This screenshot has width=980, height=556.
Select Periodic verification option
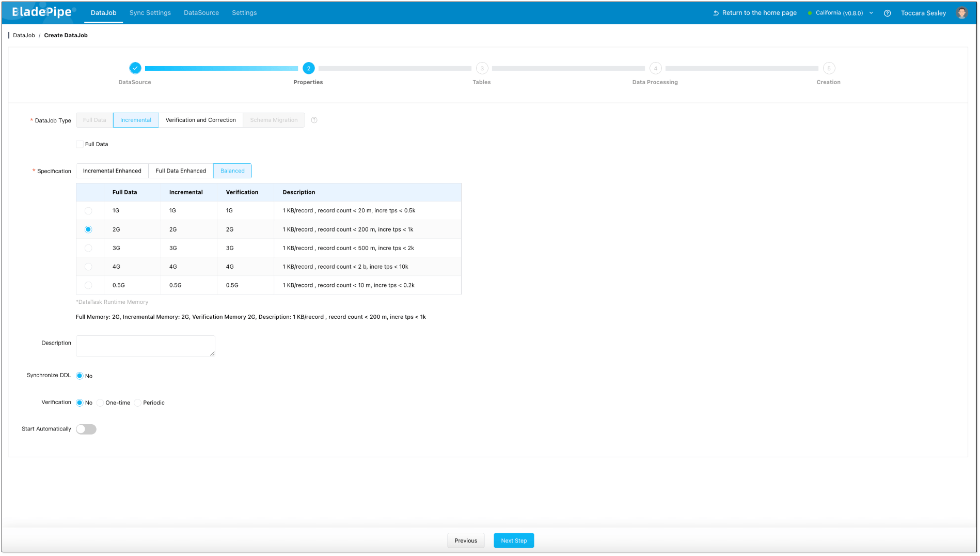point(138,403)
